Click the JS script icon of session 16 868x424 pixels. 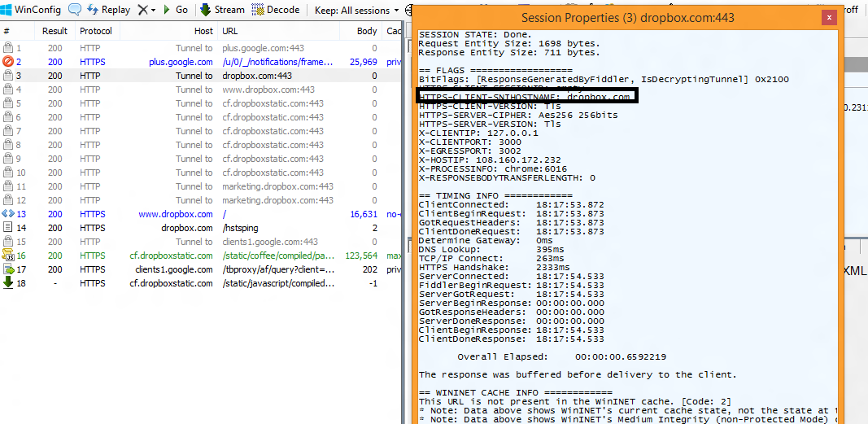coord(8,256)
